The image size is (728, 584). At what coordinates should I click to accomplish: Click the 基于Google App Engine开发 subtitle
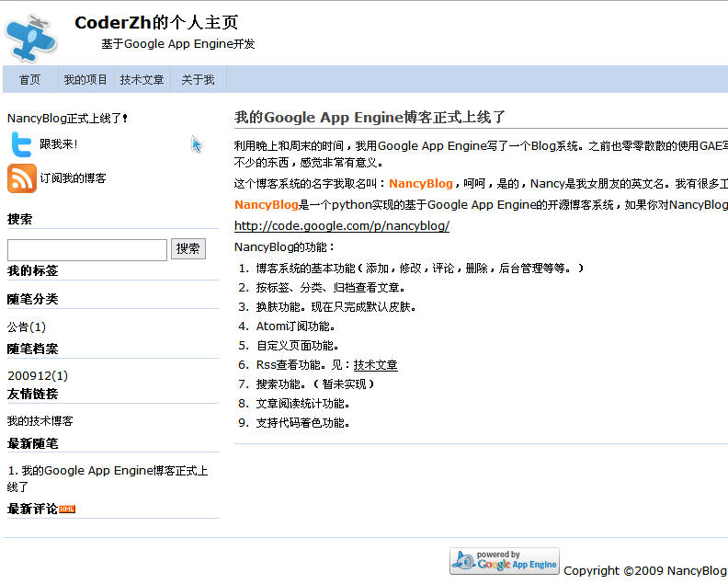click(x=178, y=43)
